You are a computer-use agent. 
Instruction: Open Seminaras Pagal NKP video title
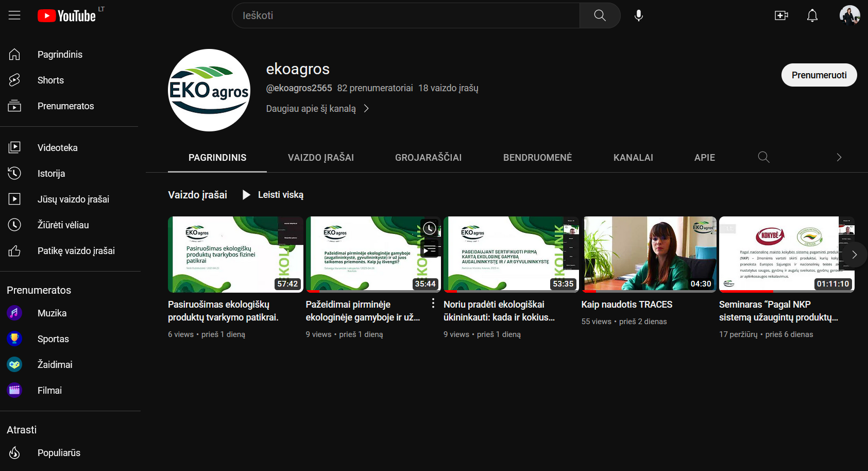pyautogui.click(x=778, y=311)
